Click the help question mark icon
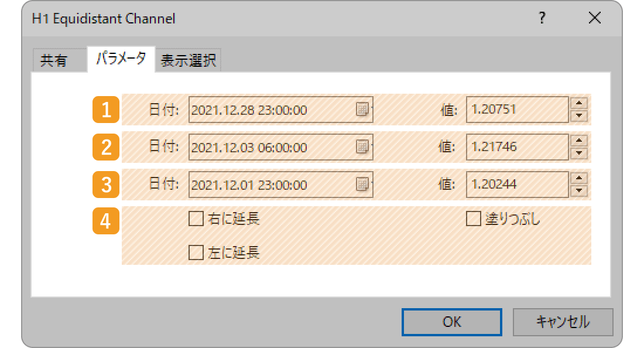 542,18
